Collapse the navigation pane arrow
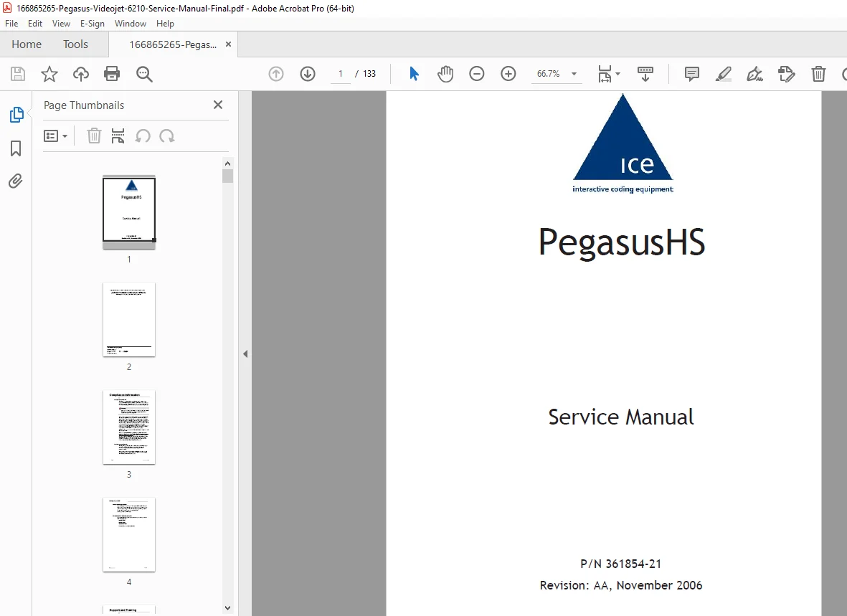847x616 pixels. pyautogui.click(x=245, y=354)
